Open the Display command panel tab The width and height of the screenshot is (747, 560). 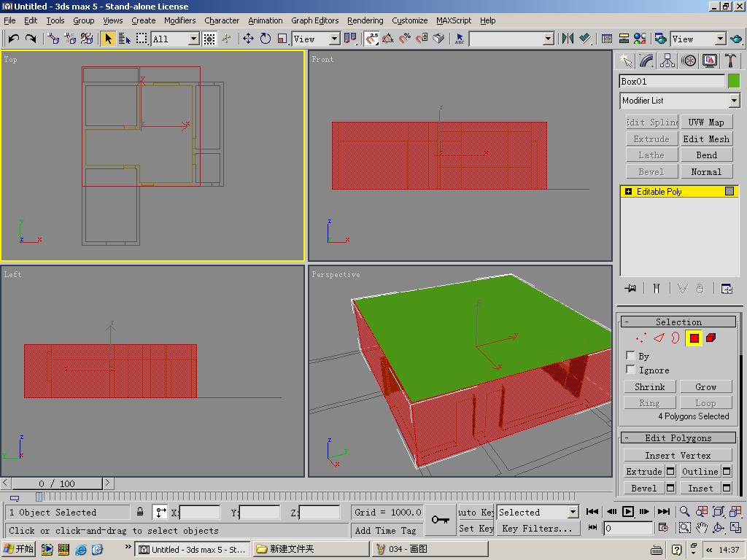[x=710, y=61]
